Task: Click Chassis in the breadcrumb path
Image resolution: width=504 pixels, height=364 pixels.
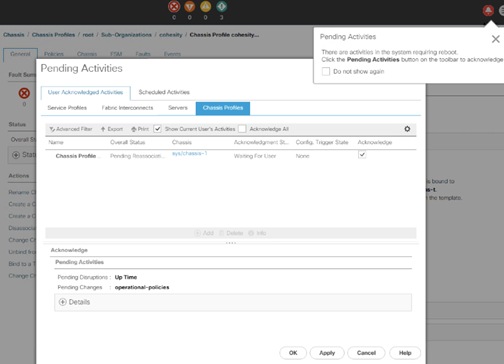Action: (14, 35)
